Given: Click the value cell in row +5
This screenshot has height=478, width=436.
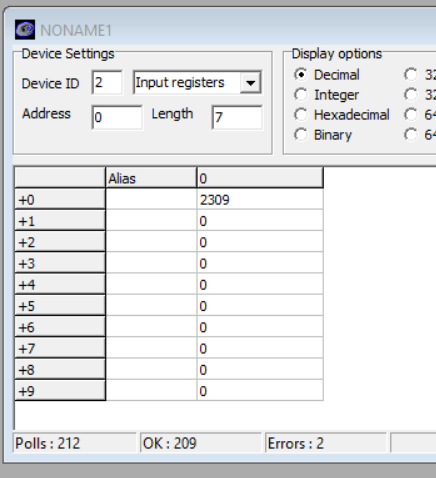Looking at the screenshot, I should (x=260, y=306).
